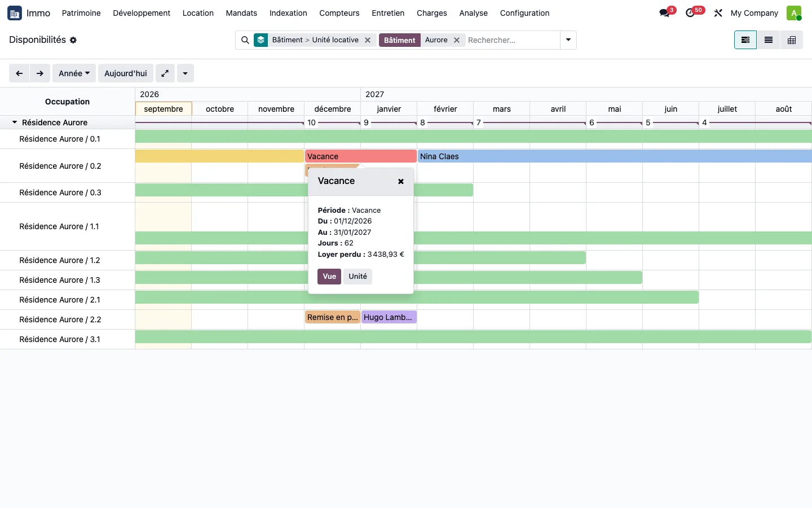The height and width of the screenshot is (508, 812).
Task: Open the Location menu
Action: pyautogui.click(x=198, y=13)
